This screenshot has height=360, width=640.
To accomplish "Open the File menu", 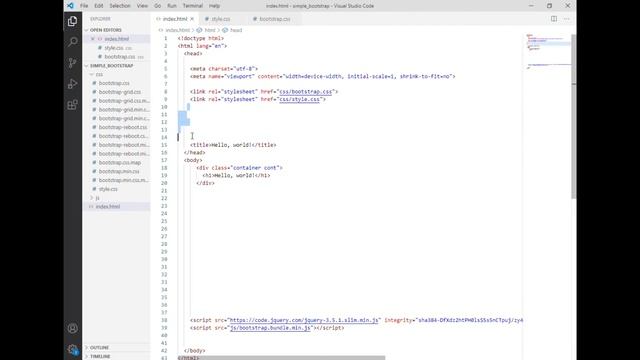I will tap(84, 6).
